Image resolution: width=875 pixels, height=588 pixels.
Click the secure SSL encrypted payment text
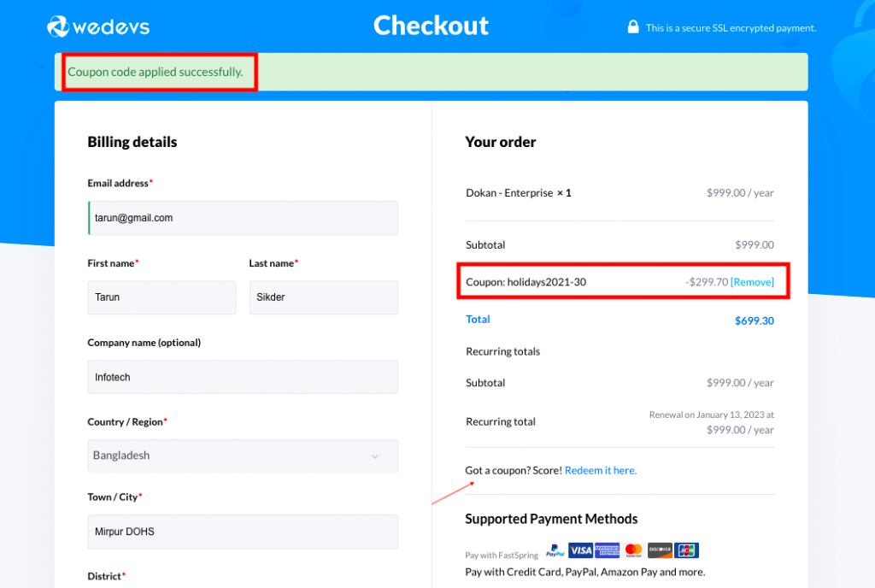pos(731,28)
